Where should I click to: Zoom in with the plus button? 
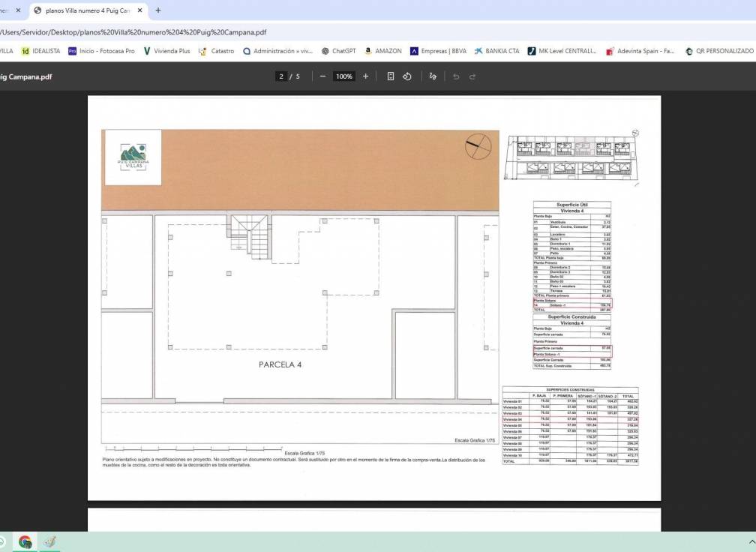point(366,76)
